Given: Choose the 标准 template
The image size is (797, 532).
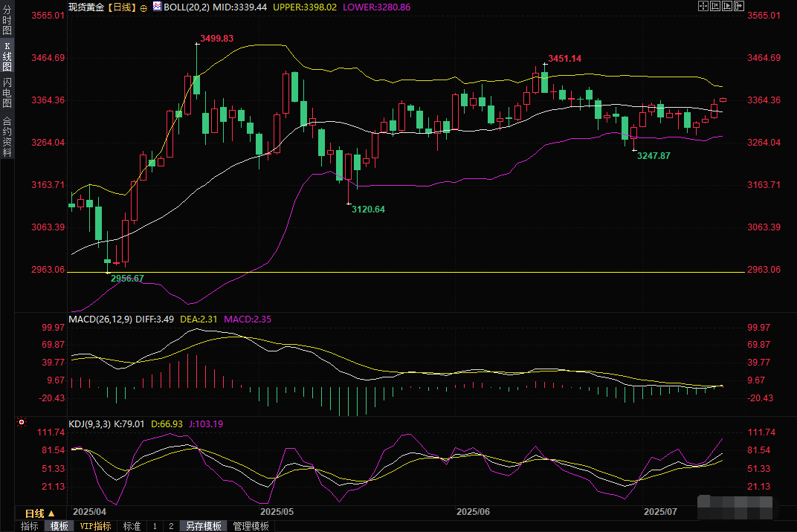Looking at the screenshot, I should point(132,526).
